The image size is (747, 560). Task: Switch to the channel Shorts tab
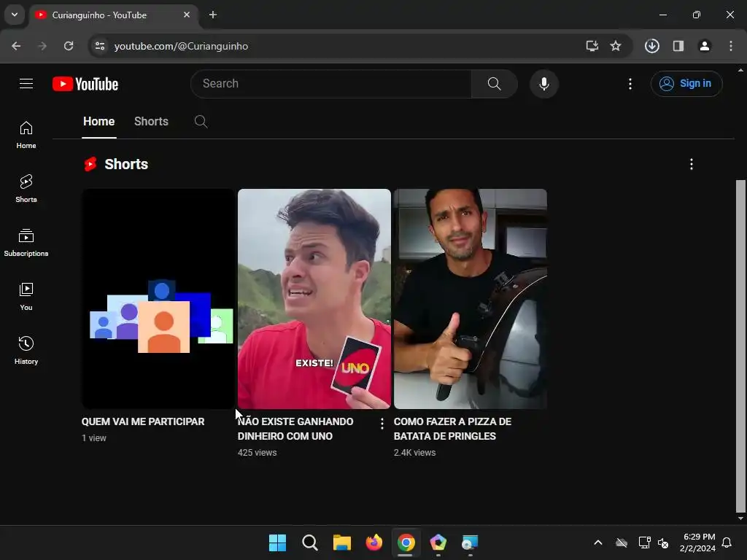tap(151, 122)
